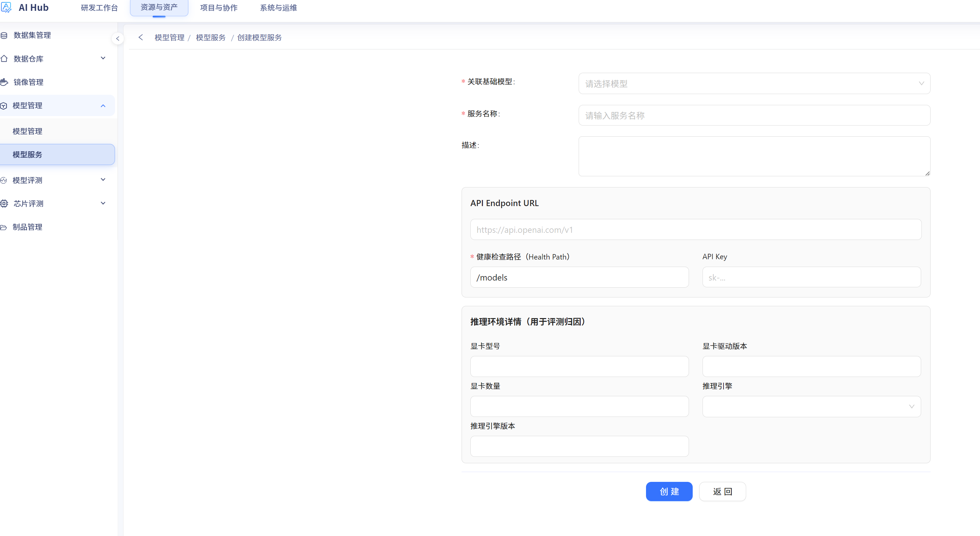Viewport: 980px width, 536px height.
Task: Click the 推理引擎 label
Action: pyautogui.click(x=717, y=386)
